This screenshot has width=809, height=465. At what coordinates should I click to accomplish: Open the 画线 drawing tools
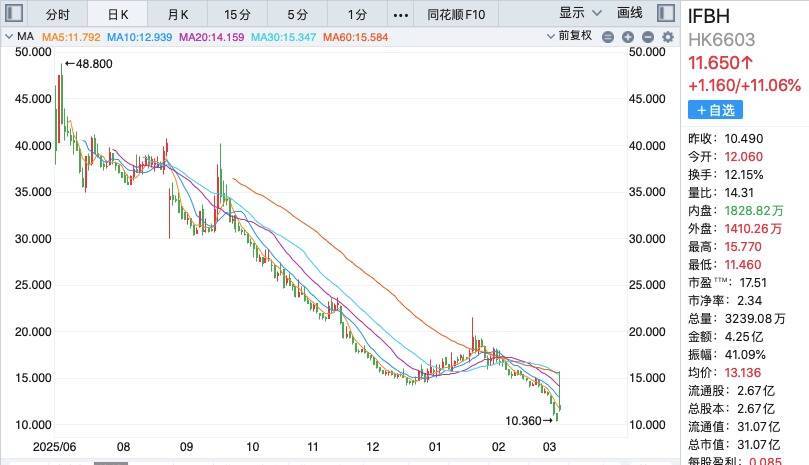[x=630, y=15]
